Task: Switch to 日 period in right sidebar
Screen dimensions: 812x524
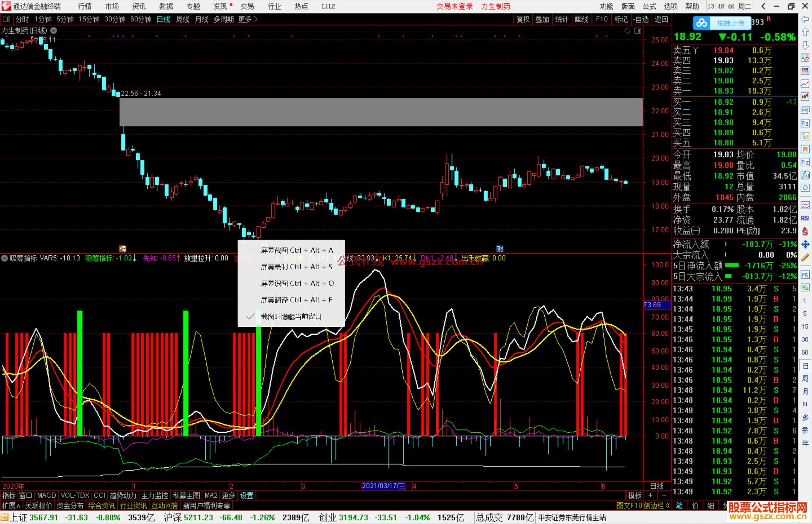Action: pos(805,366)
